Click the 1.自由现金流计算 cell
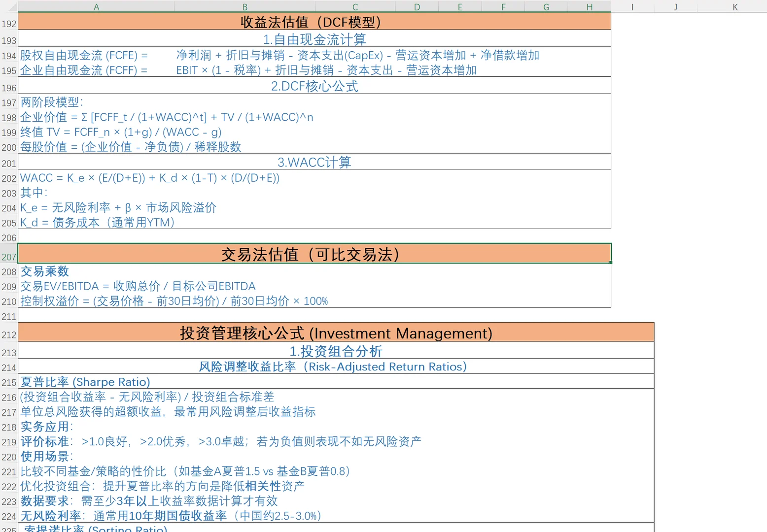Image resolution: width=767 pixels, height=532 pixels. pyautogui.click(x=314, y=39)
